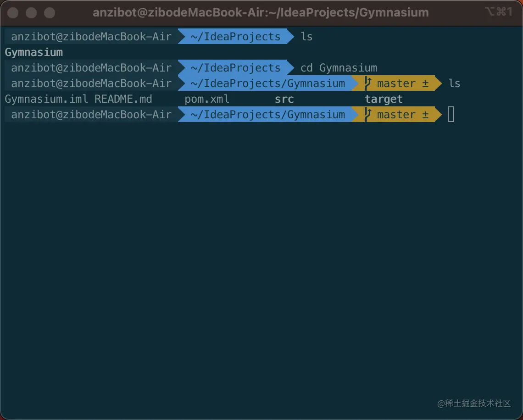
Task: Click the bold Gymnasium output under the first ls
Action: click(33, 52)
